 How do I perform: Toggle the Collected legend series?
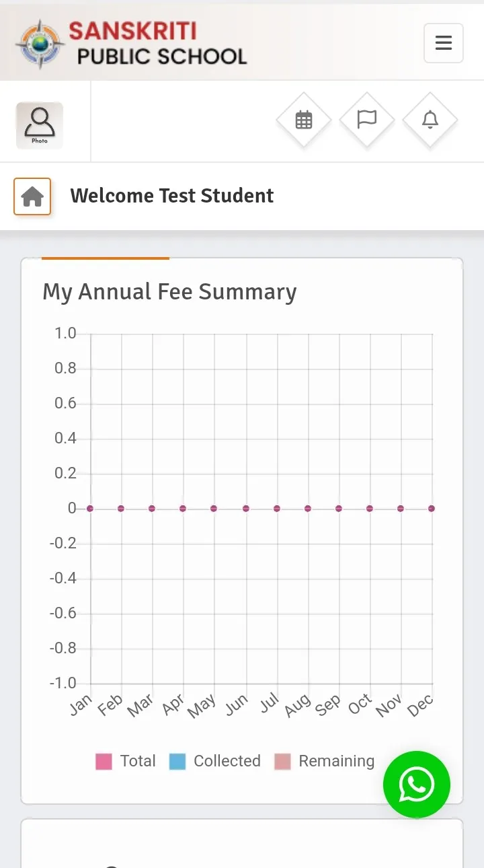click(x=215, y=761)
